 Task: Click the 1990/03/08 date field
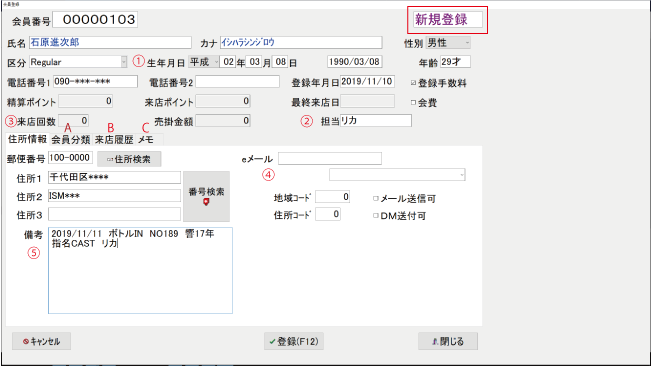tap(355, 62)
